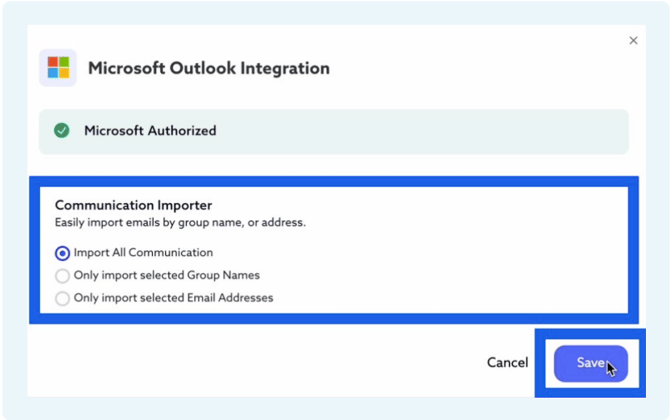This screenshot has width=670, height=420.
Task: Click the 'Import All Communication' label text
Action: click(143, 253)
